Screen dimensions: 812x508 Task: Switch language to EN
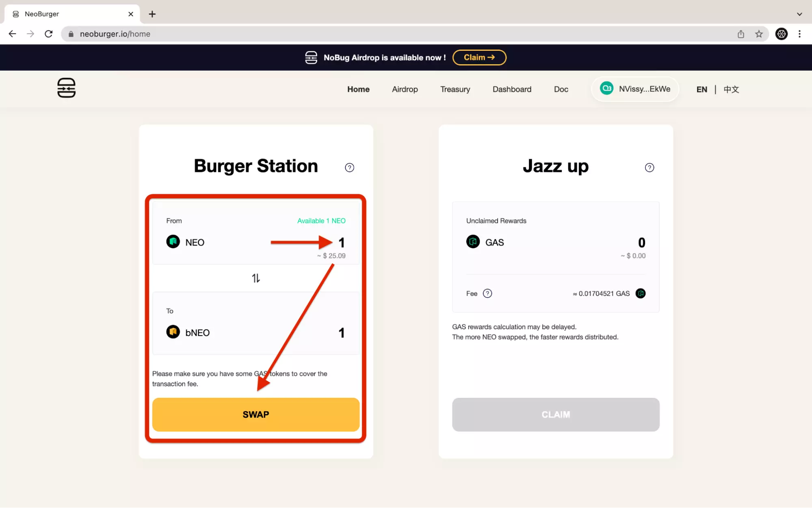point(702,89)
